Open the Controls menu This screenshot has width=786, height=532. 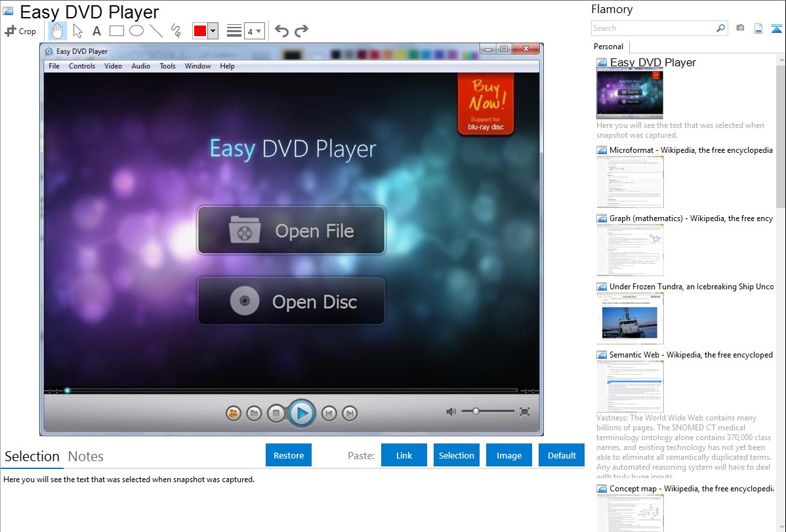[82, 66]
